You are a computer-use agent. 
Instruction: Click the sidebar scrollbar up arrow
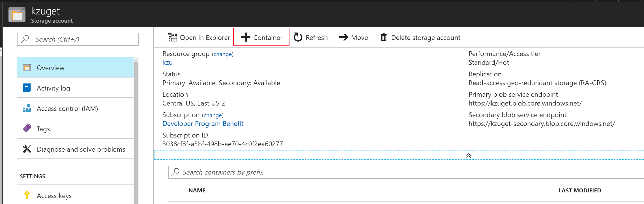(x=136, y=60)
